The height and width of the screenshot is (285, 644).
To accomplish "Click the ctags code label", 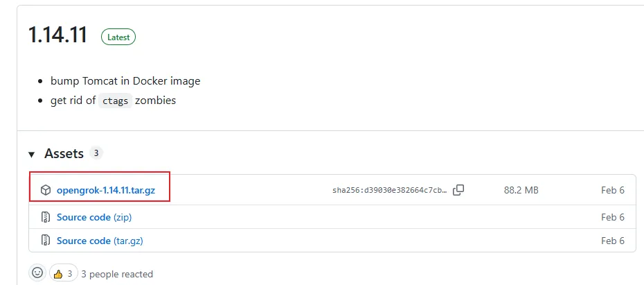I will point(116,101).
